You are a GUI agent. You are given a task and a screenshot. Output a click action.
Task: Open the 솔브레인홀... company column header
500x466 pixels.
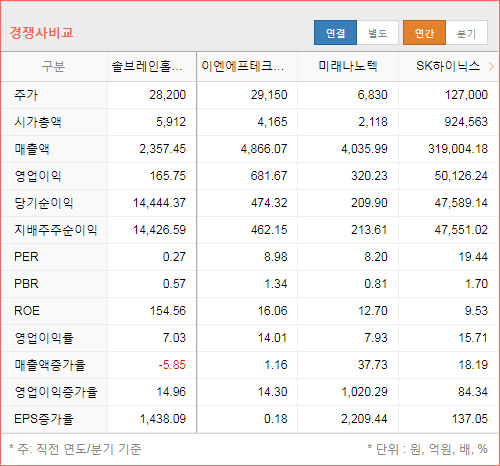147,66
